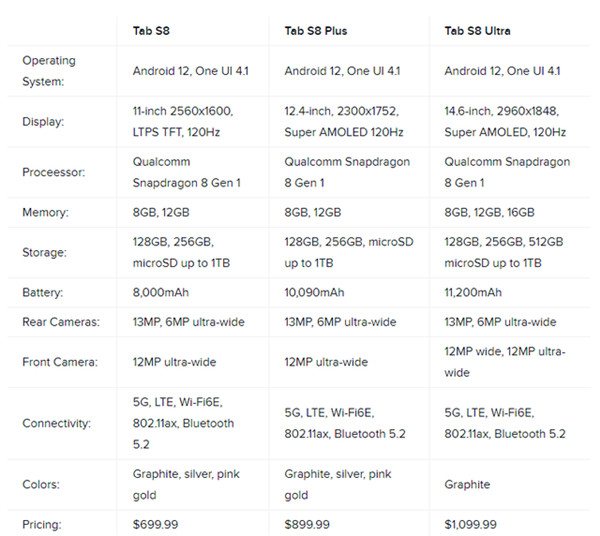Image resolution: width=600 pixels, height=536 pixels.
Task: Click the Memory row label
Action: coord(46,212)
